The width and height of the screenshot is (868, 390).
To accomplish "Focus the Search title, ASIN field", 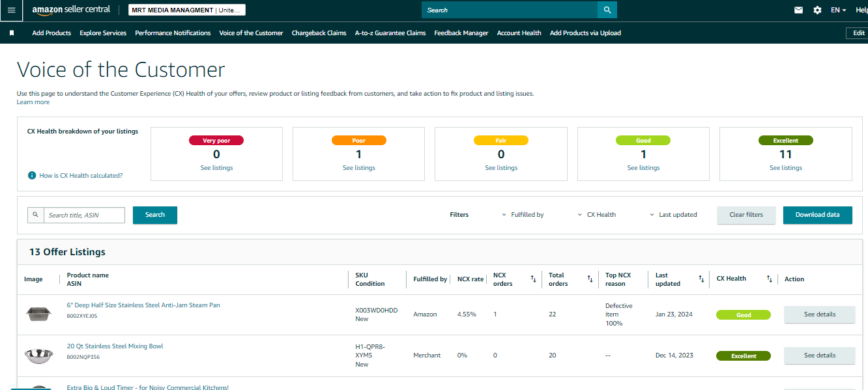I will point(84,215).
